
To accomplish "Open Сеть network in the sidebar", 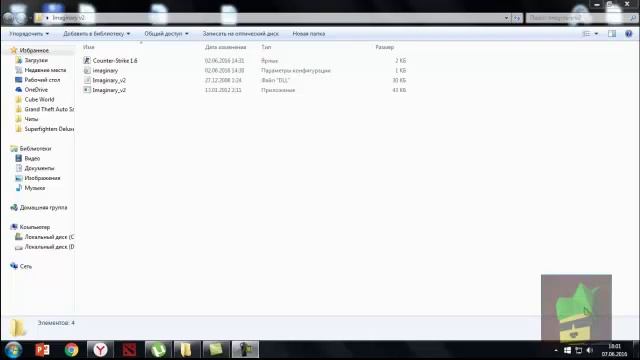I will click(x=25, y=266).
